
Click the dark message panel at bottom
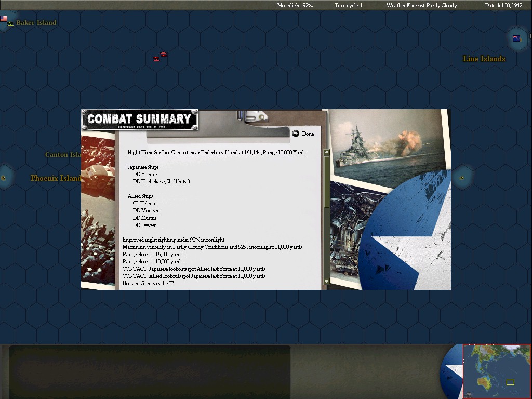150,372
